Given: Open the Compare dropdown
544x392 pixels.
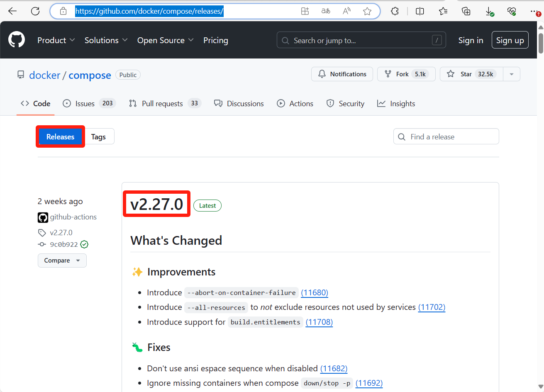Looking at the screenshot, I should [x=62, y=261].
